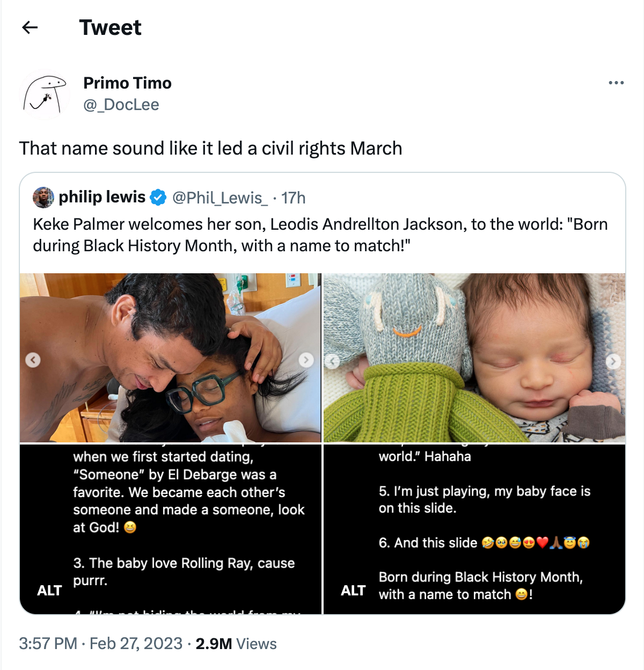
Task: Open the tweet's three-dot more options menu
Action: [x=616, y=83]
